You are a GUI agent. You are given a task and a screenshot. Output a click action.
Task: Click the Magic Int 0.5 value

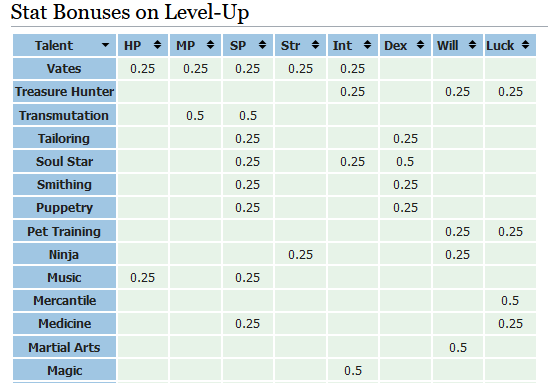(x=353, y=370)
